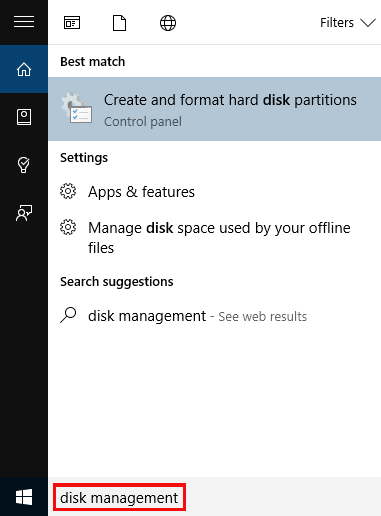
Task: Select the Home icon in sidebar
Action: tap(24, 69)
